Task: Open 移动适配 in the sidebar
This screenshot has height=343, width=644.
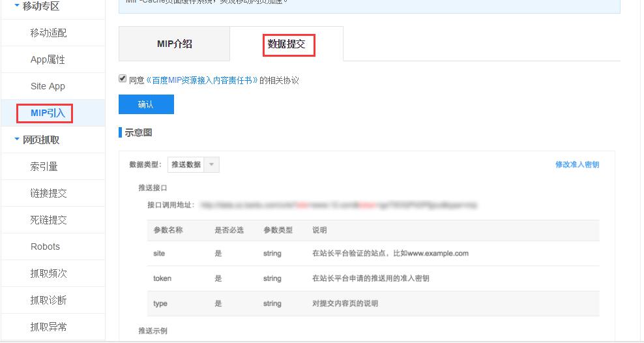Action: pos(48,33)
